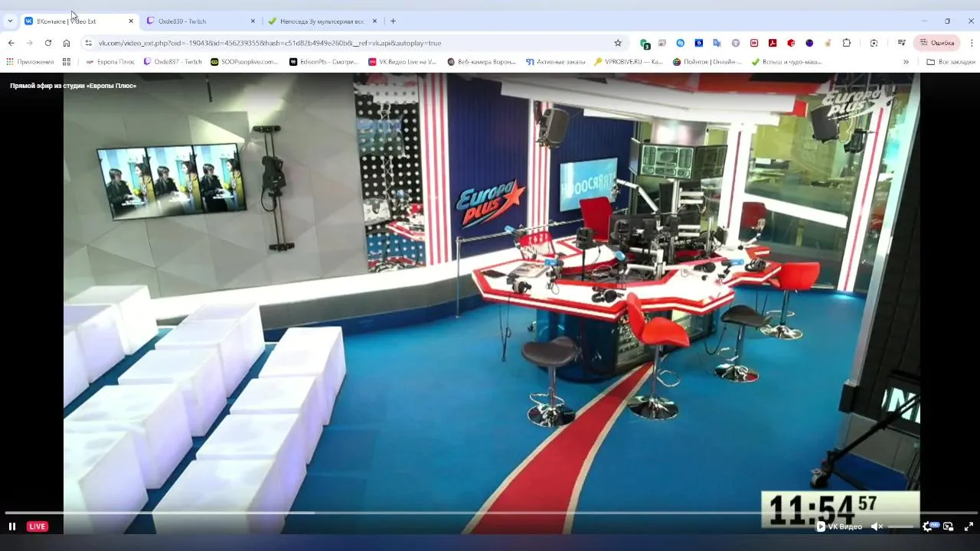This screenshot has width=980, height=551.
Task: Open the tab search dropdown
Action: [10, 21]
